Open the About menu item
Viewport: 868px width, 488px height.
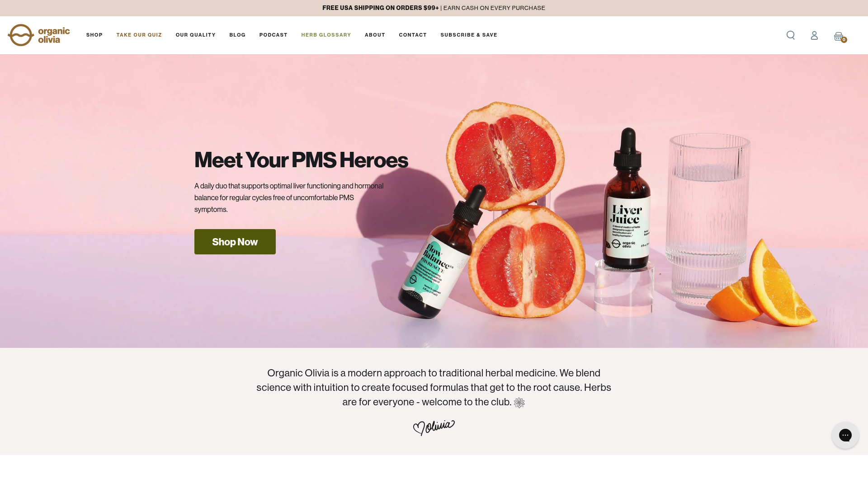pyautogui.click(x=375, y=35)
